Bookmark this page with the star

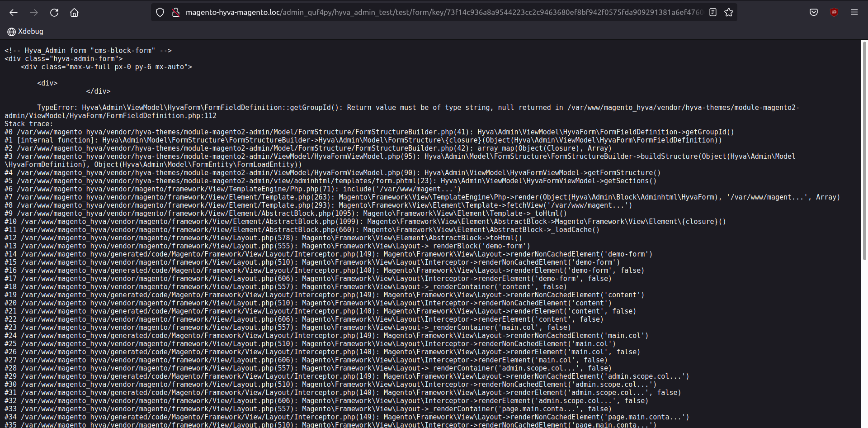coord(729,13)
